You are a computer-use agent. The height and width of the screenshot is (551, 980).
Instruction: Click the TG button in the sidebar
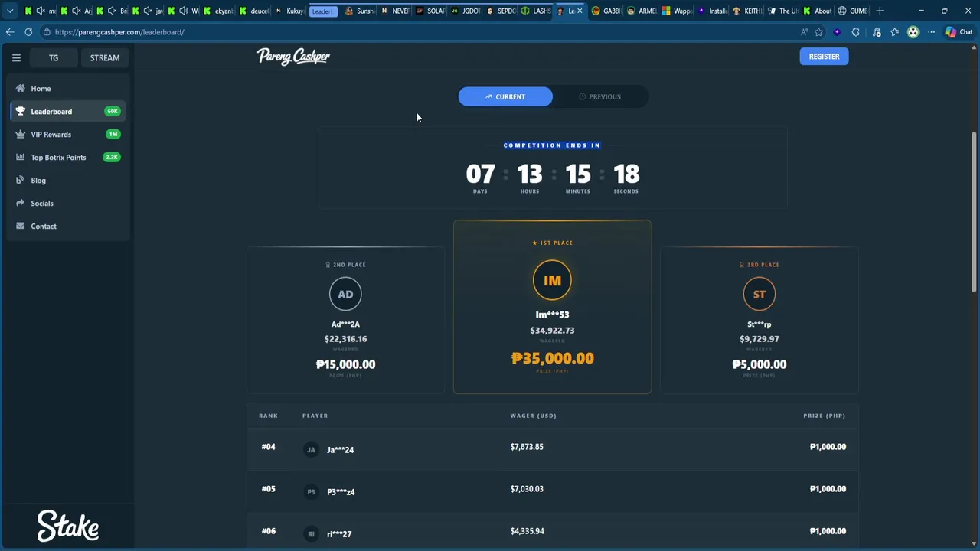click(x=54, y=57)
